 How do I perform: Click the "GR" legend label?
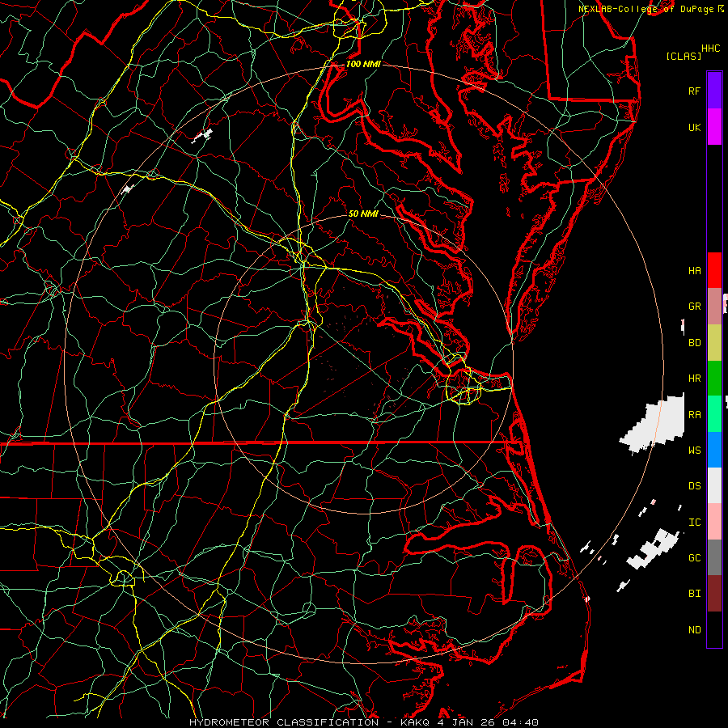click(x=695, y=307)
